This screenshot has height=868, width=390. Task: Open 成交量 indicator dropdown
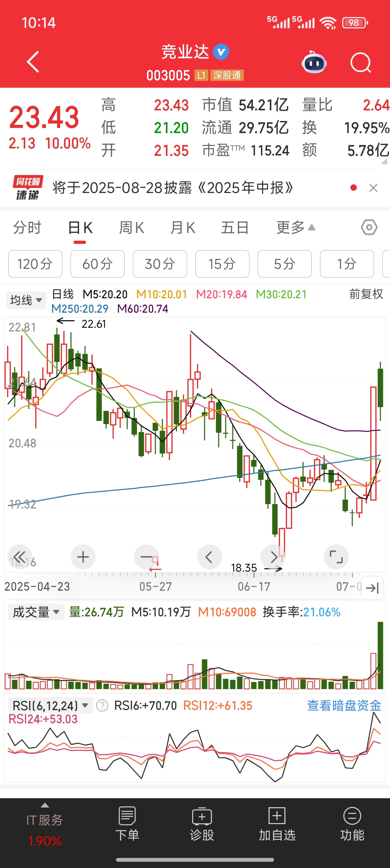coord(36,612)
